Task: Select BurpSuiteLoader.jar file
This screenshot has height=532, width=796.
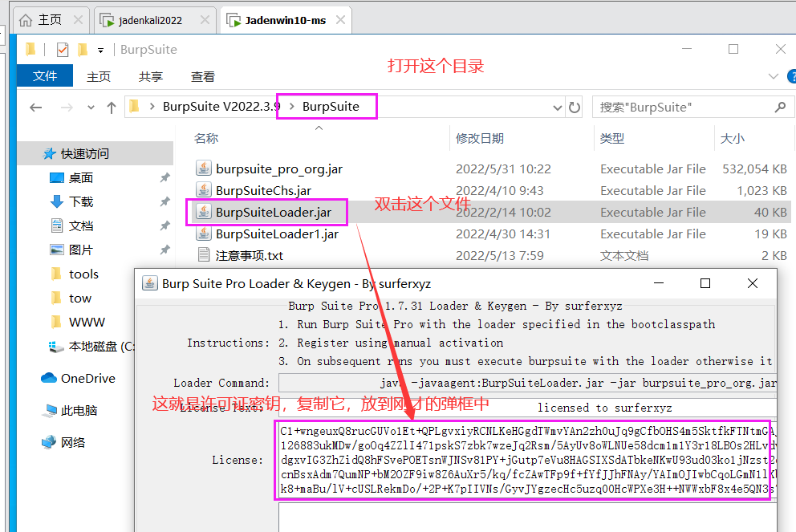Action: (273, 212)
